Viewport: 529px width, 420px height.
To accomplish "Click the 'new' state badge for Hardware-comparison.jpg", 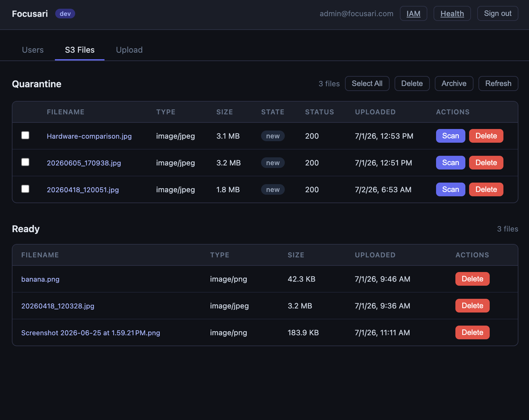I will [x=273, y=136].
